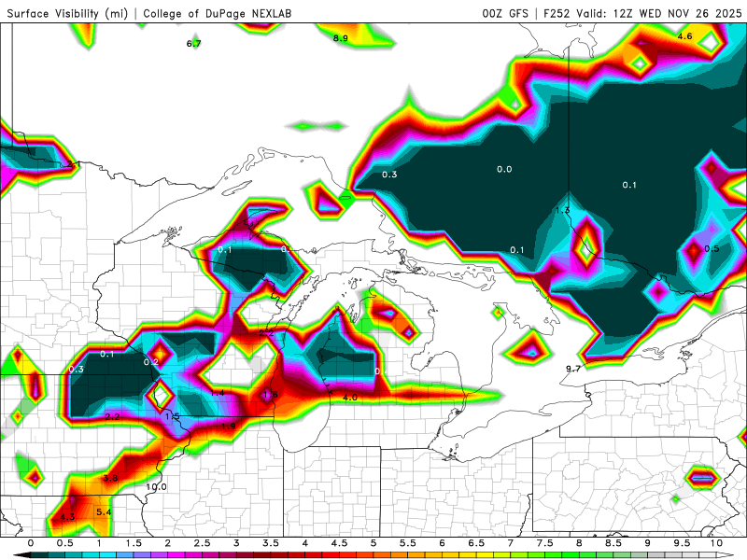747x560 pixels.
Task: Click the 'College of DuPage NEXLAB' header text
Action: tap(218, 13)
